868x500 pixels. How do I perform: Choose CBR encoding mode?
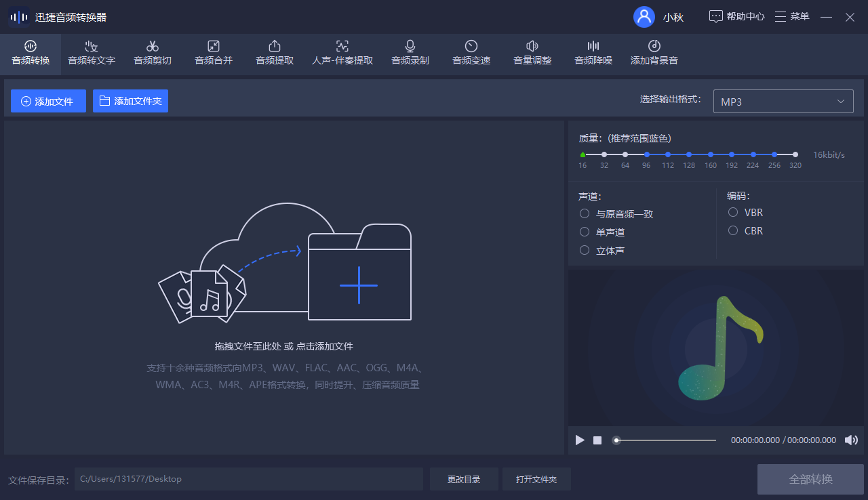(733, 230)
